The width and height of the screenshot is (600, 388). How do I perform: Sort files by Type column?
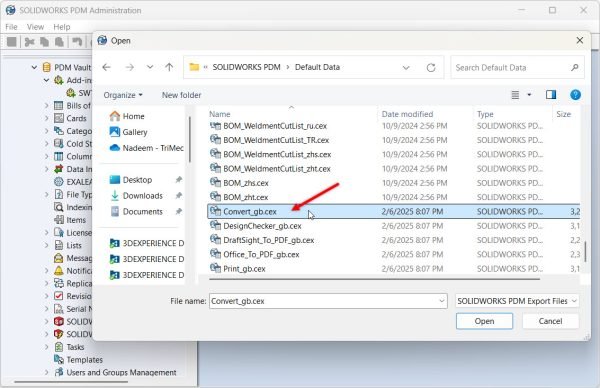485,114
